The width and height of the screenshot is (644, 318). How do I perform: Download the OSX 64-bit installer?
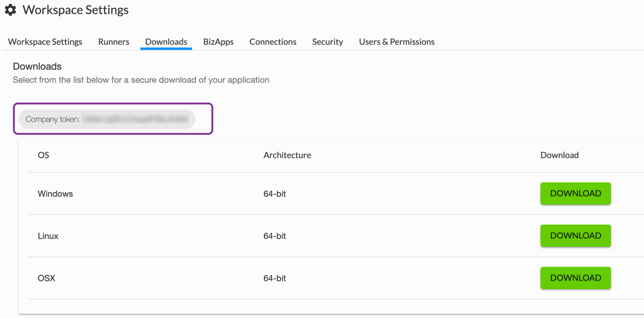point(576,278)
